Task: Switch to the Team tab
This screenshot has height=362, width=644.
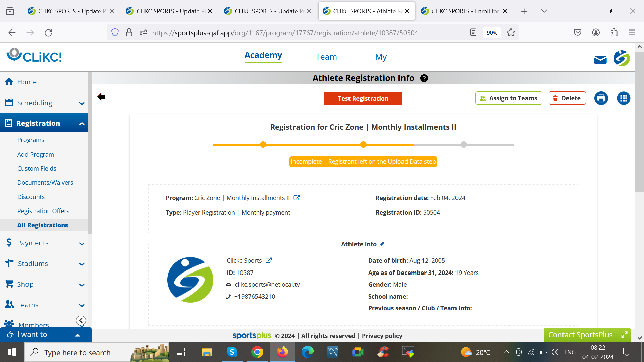Action: click(326, 57)
